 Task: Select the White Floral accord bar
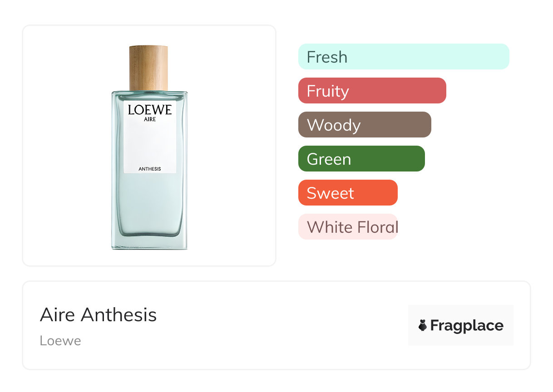coord(348,227)
